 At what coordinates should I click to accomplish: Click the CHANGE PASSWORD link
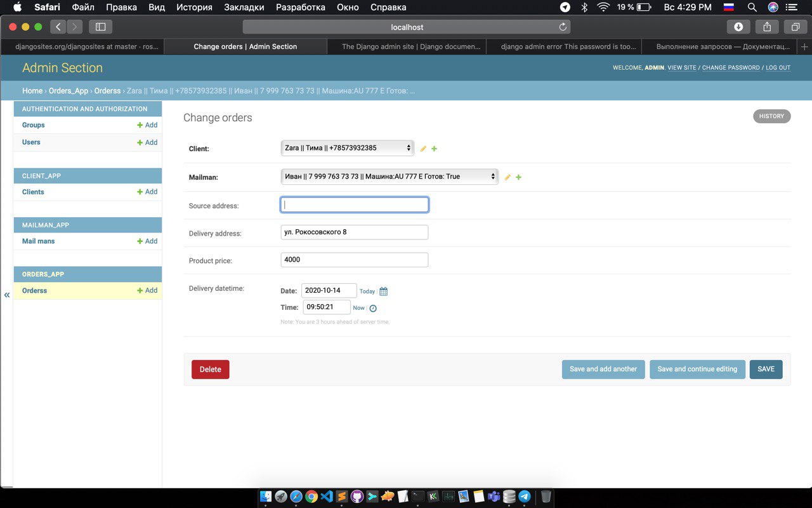click(x=731, y=68)
